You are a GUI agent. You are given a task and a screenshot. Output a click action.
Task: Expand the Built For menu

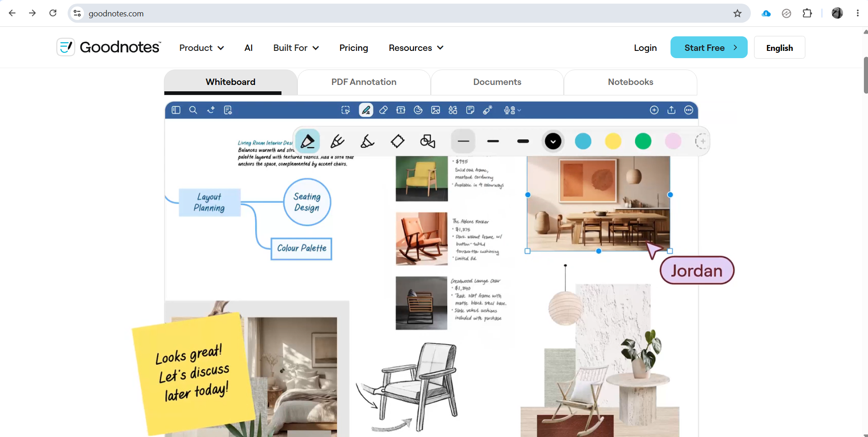click(x=296, y=48)
